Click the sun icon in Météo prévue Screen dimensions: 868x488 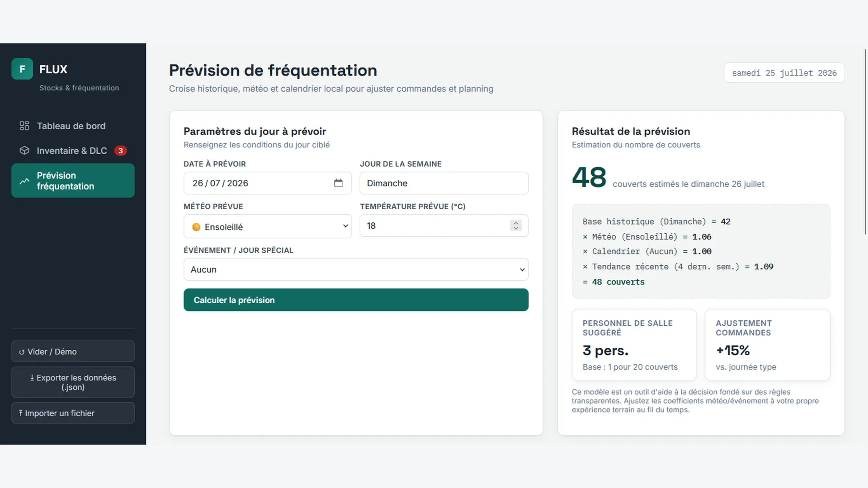pyautogui.click(x=196, y=227)
